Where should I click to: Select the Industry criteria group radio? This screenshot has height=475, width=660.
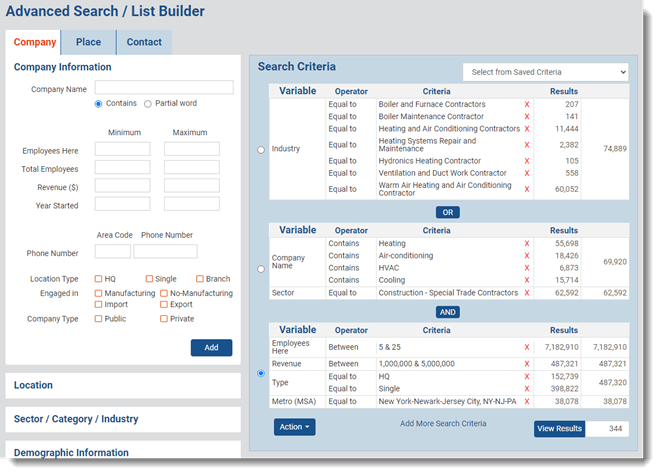point(261,150)
